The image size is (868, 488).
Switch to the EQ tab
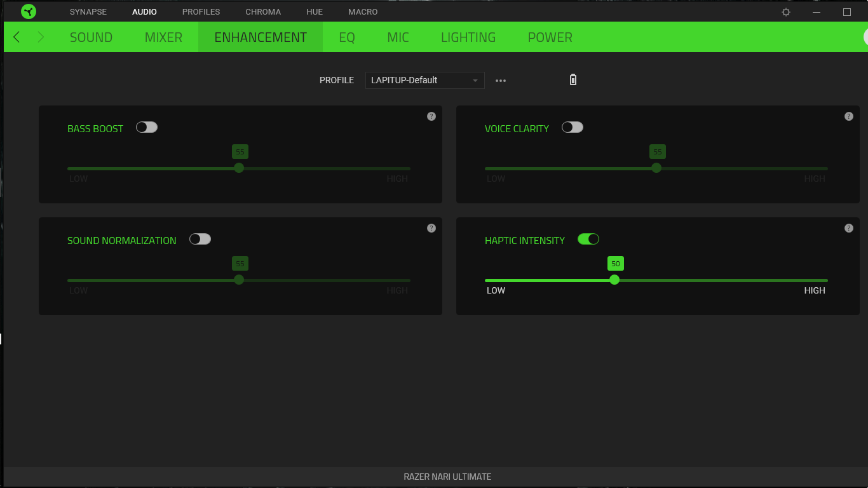[x=347, y=37]
